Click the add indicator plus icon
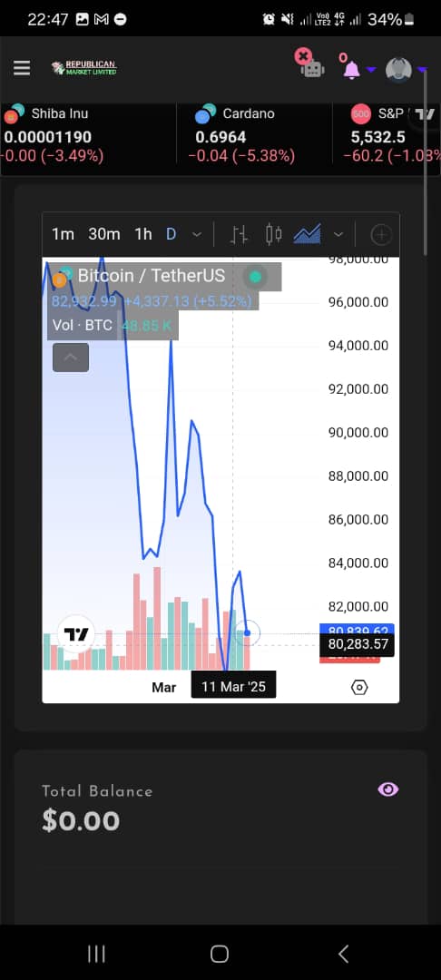Image resolution: width=441 pixels, height=980 pixels. point(381,235)
